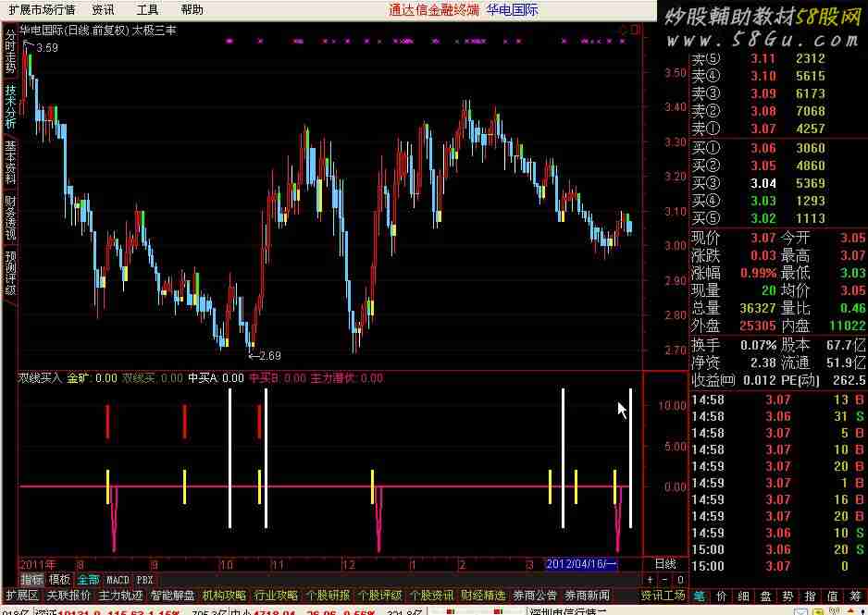Image resolution: width=868 pixels, height=615 pixels.
Task: Open the 行业攻略 bottom tab
Action: click(277, 595)
